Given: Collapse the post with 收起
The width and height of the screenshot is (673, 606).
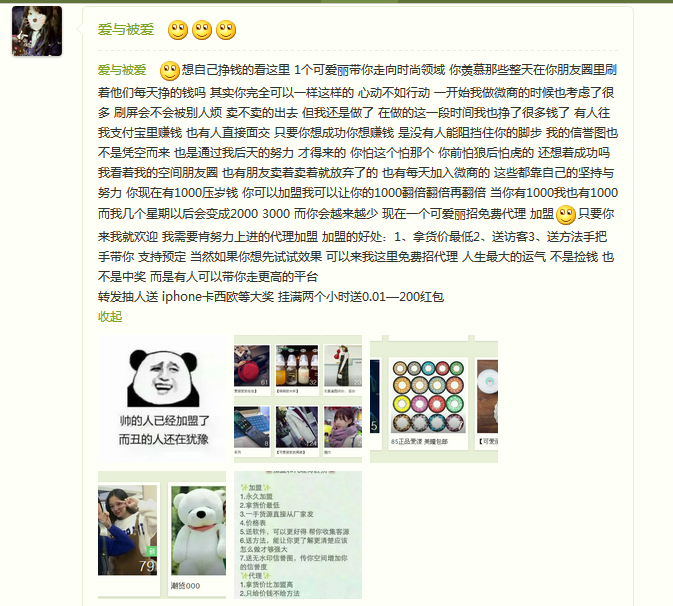Looking at the screenshot, I should 110,317.
